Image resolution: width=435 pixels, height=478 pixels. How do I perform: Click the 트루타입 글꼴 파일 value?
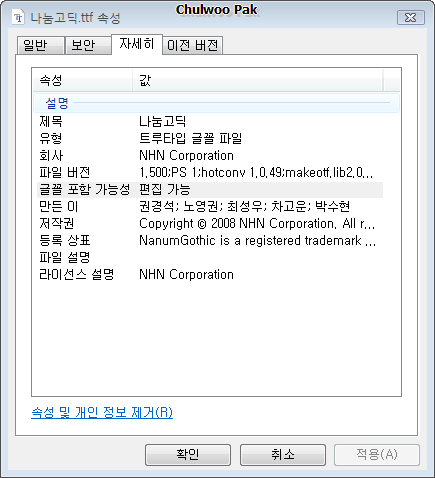190,138
